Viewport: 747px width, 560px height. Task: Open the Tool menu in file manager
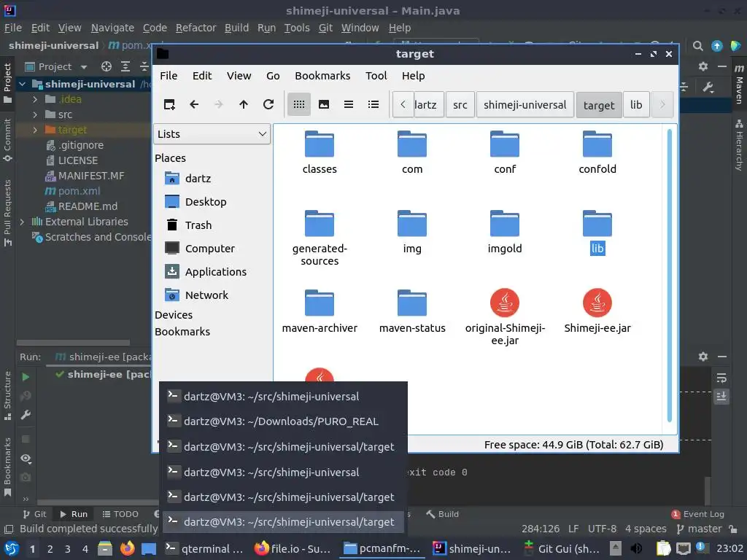pos(376,76)
